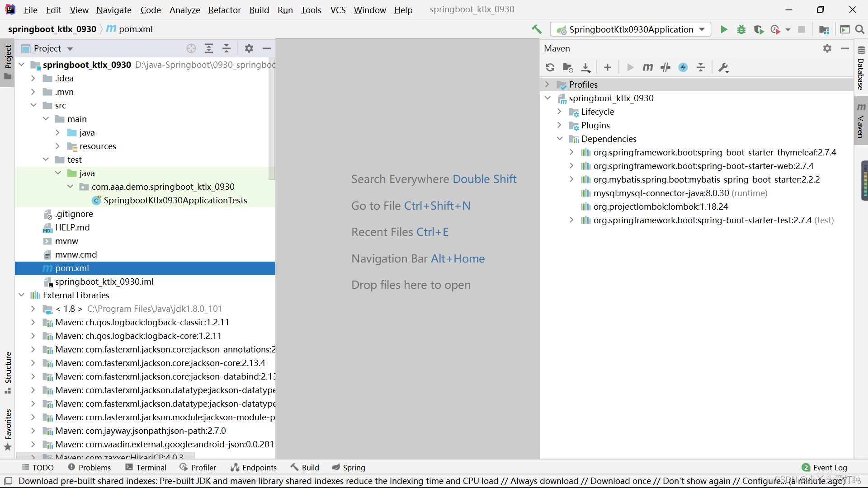Click Generate Sources and Update Folders icon

click(x=568, y=67)
